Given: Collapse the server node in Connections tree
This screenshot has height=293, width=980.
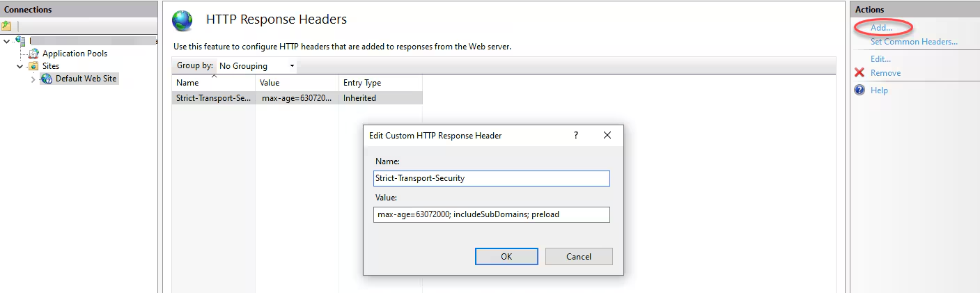Looking at the screenshot, I should click(7, 41).
